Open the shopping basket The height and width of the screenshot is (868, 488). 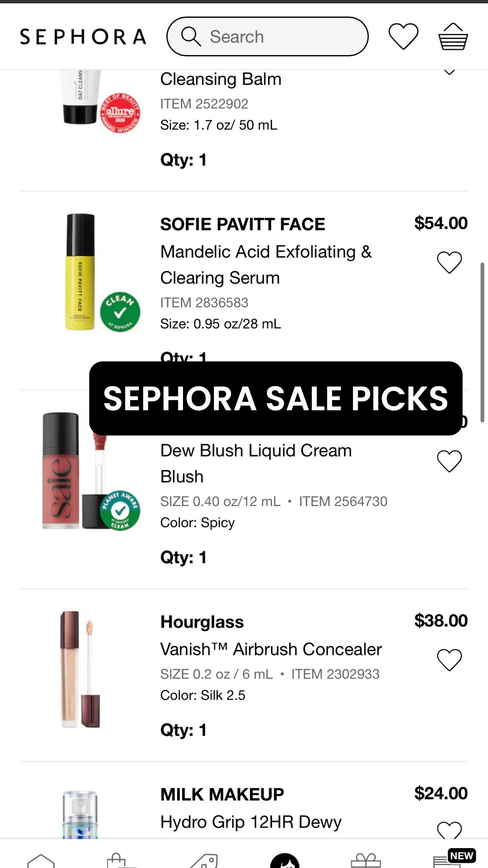[453, 37]
